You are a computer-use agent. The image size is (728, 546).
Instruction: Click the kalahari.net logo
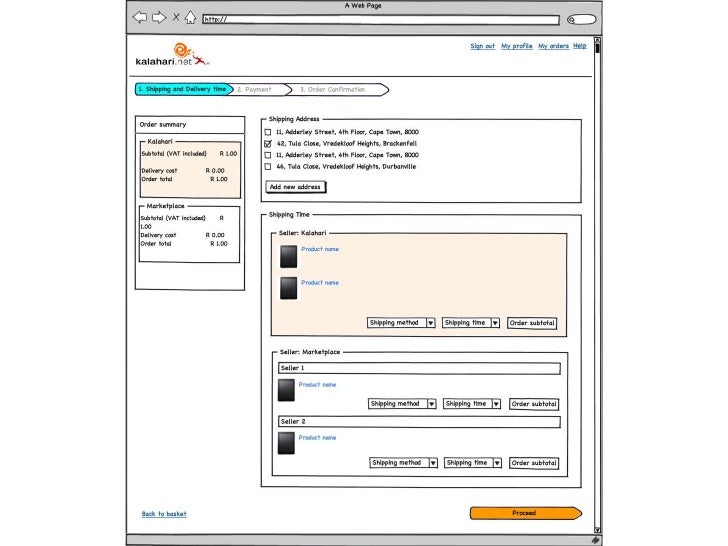click(172, 54)
